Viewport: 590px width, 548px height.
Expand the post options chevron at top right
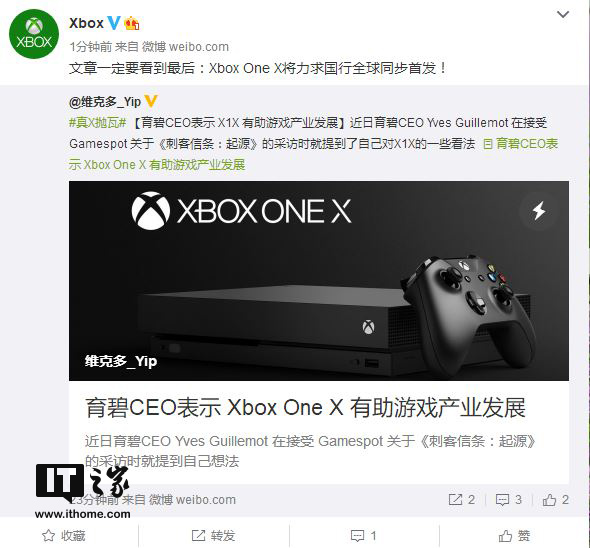563,14
